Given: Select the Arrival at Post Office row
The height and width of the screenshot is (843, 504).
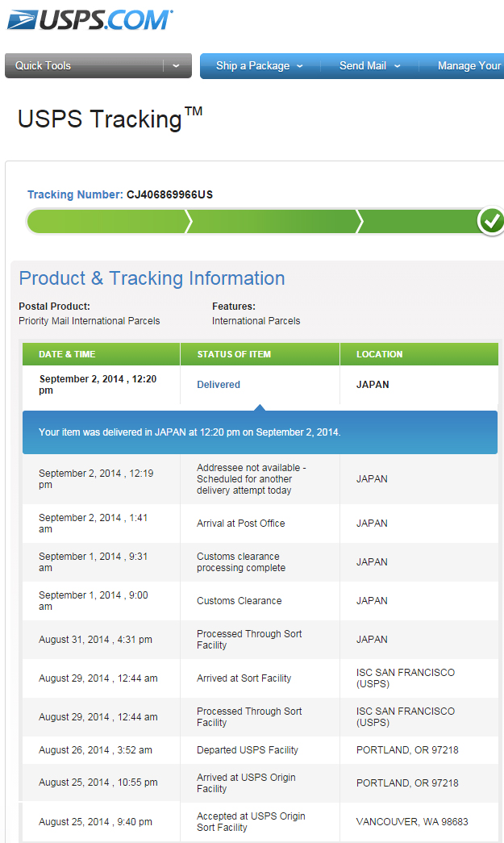Looking at the screenshot, I should [x=260, y=523].
